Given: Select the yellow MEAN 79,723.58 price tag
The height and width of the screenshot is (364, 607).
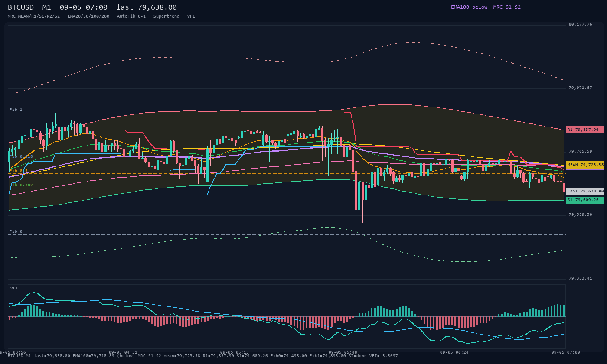Looking at the screenshot, I should [585, 165].
